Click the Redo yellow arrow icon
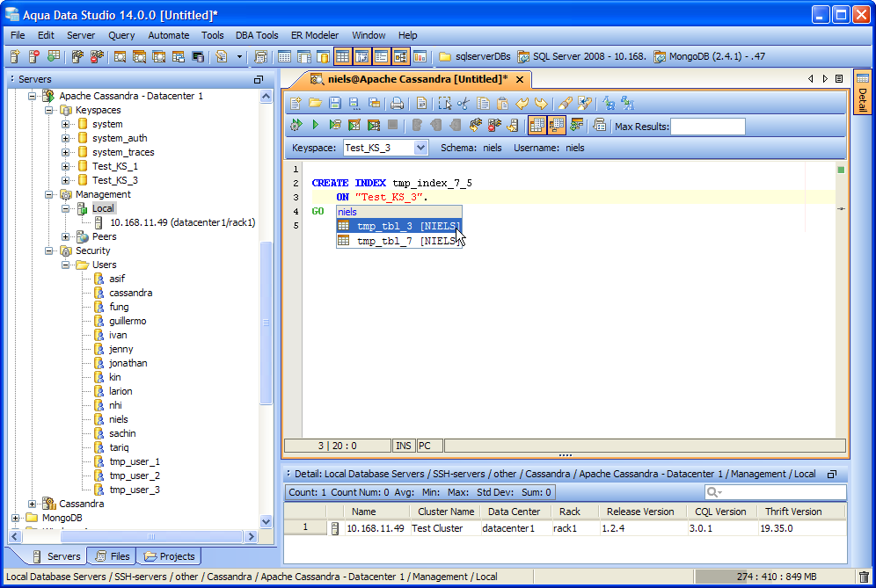The width and height of the screenshot is (876, 588). [541, 104]
